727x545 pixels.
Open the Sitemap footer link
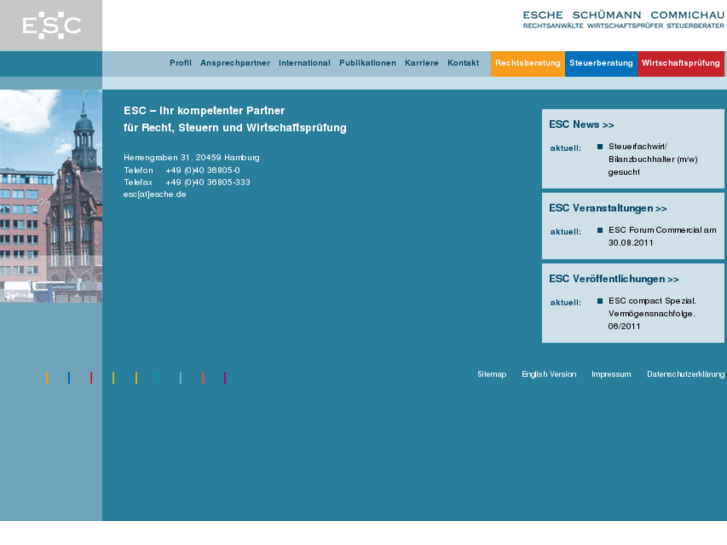pos(492,374)
